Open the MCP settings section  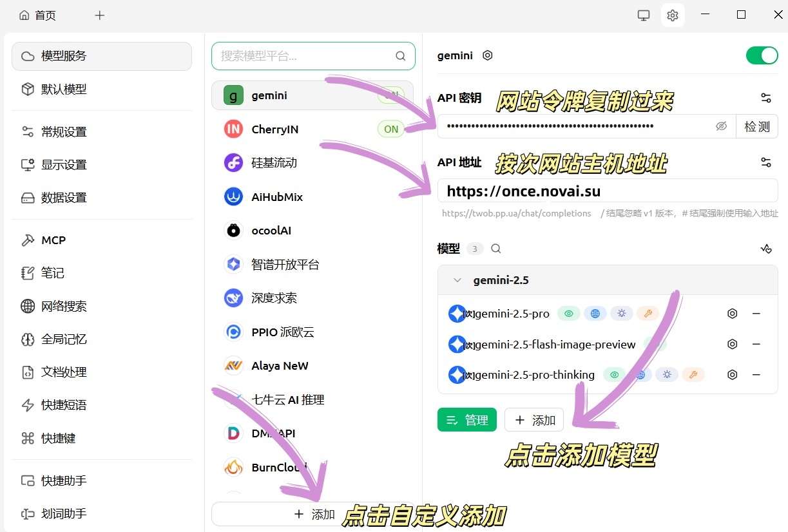click(x=53, y=240)
